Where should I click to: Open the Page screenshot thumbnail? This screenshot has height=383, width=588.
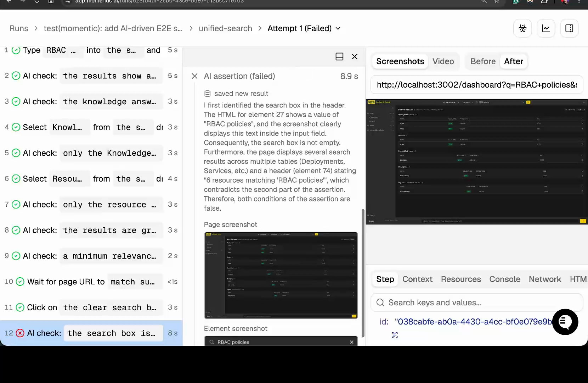pos(281,276)
